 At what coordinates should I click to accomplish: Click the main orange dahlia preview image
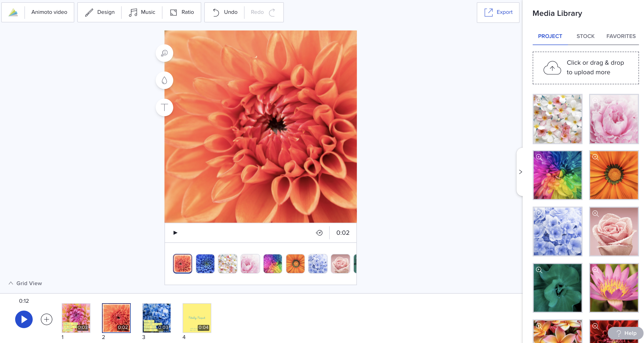(x=261, y=127)
